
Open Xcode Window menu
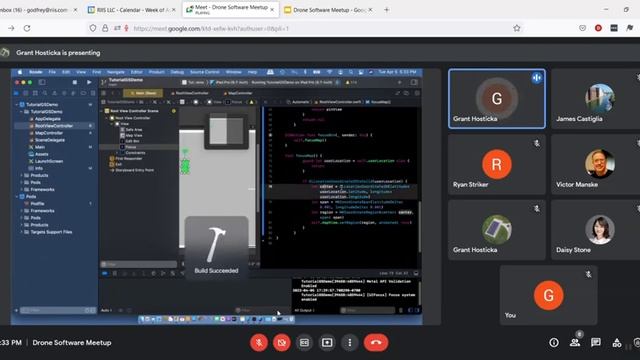point(233,72)
